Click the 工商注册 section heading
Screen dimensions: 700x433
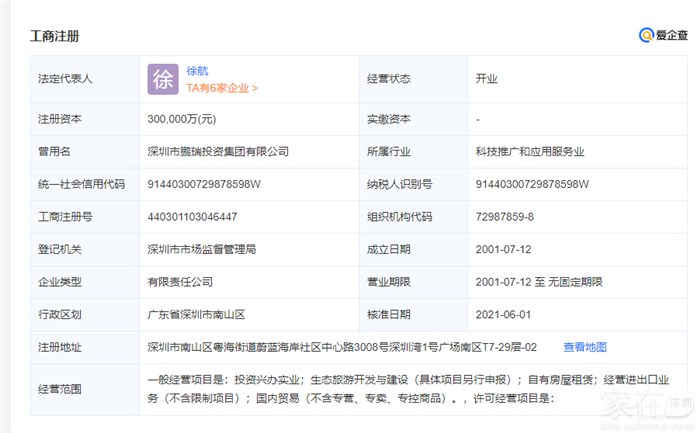[55, 36]
